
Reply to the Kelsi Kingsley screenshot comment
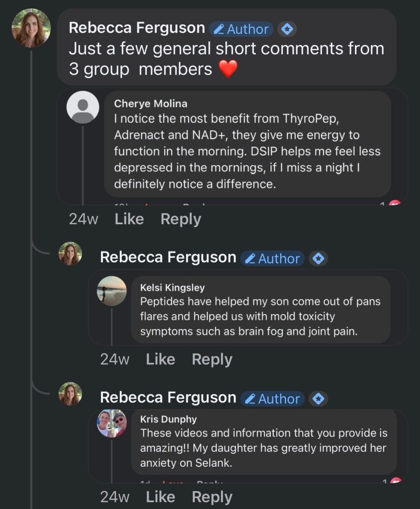click(212, 359)
